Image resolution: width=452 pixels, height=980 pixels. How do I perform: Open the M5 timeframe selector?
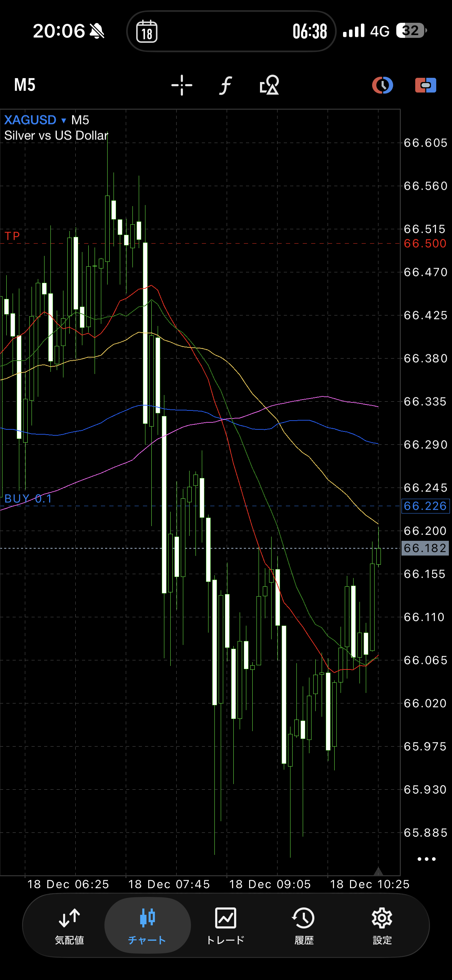pyautogui.click(x=25, y=85)
